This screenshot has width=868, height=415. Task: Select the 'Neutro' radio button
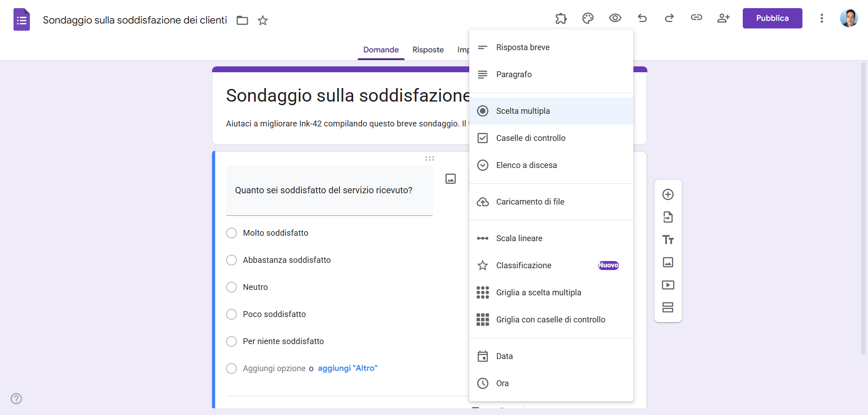(x=231, y=287)
